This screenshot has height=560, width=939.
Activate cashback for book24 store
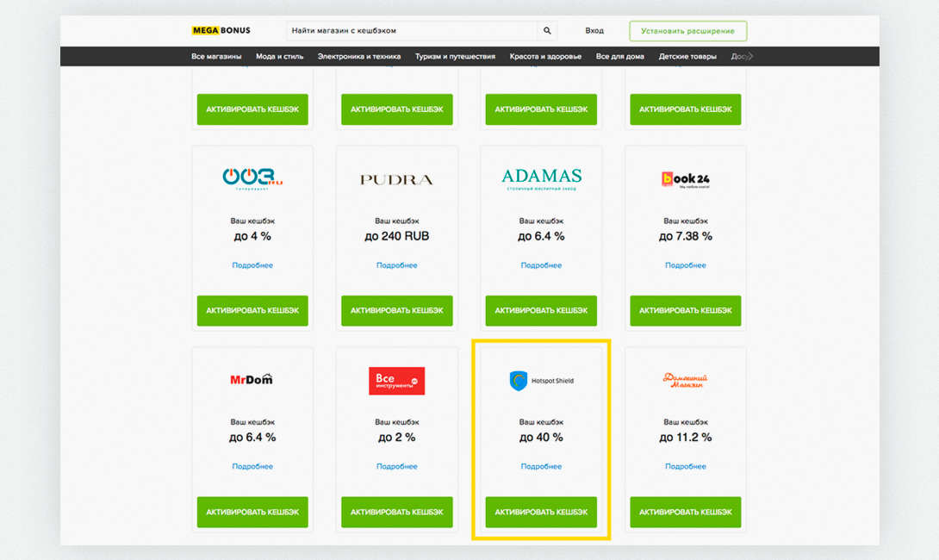(686, 310)
